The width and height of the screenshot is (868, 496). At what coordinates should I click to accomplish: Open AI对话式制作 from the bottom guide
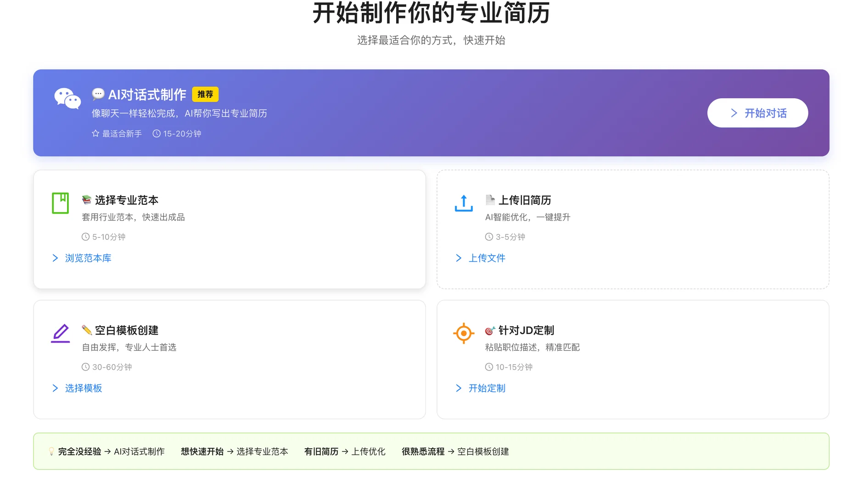(x=140, y=451)
